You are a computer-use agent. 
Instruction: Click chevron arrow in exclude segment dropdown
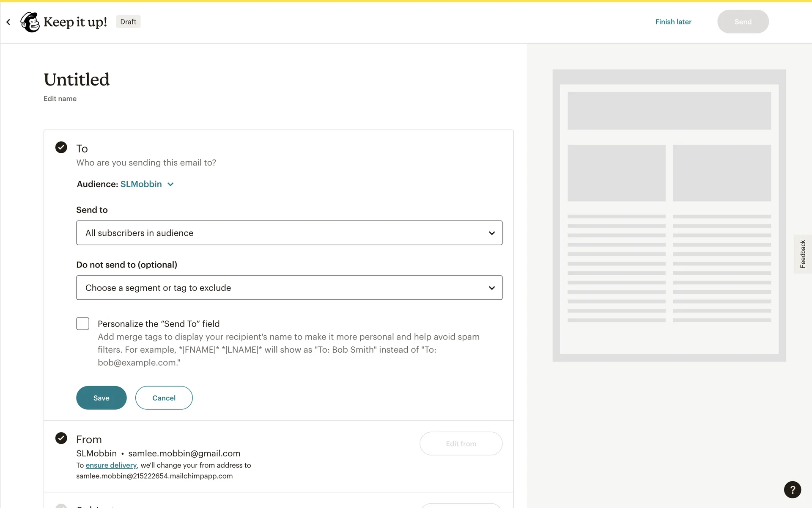click(491, 288)
